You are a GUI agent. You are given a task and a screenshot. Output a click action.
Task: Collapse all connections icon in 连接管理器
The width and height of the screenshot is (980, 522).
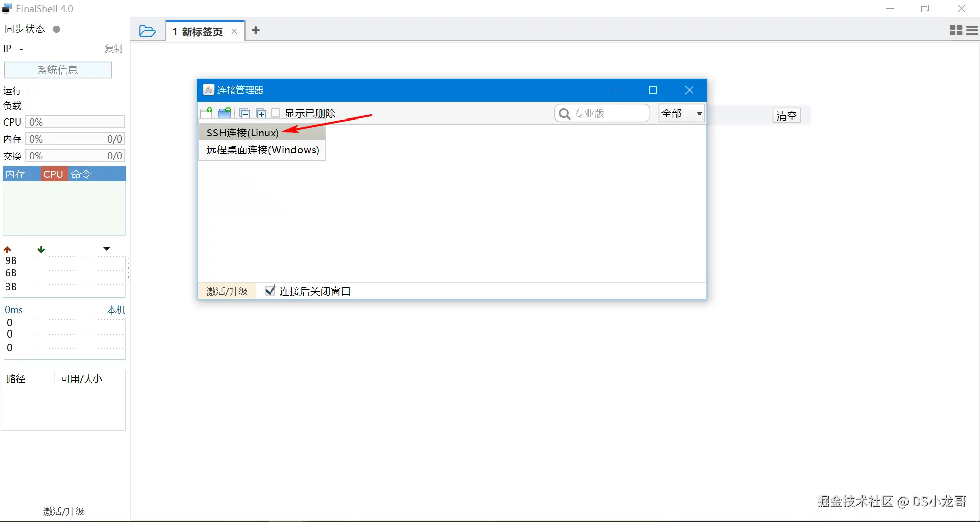245,113
